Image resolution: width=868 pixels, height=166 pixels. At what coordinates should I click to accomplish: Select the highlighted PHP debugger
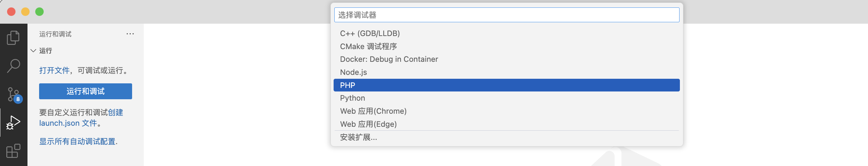point(507,85)
